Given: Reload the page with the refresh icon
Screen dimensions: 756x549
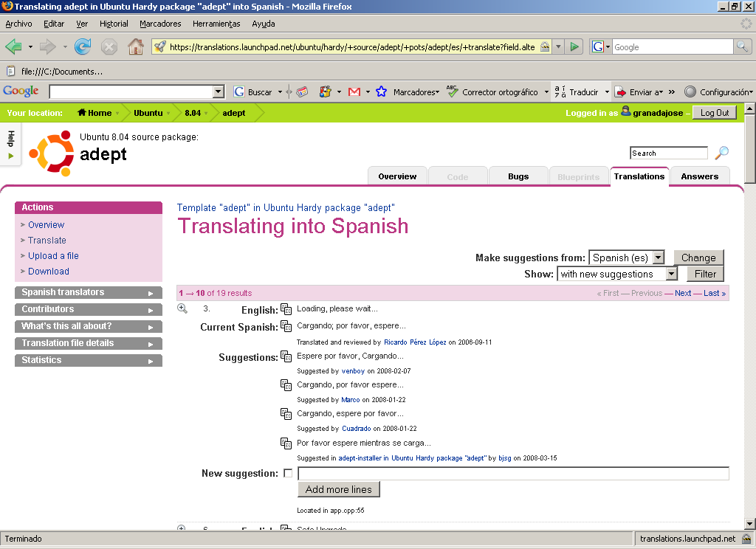Looking at the screenshot, I should 83,46.
